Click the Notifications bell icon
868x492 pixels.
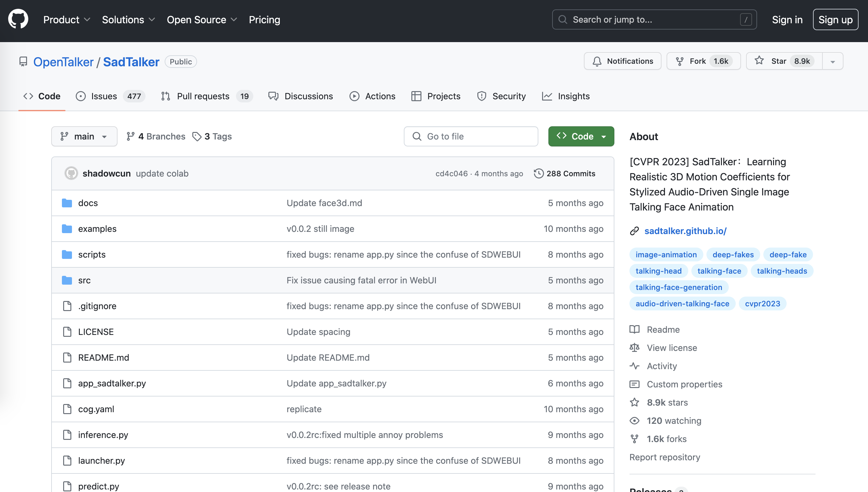(x=597, y=61)
